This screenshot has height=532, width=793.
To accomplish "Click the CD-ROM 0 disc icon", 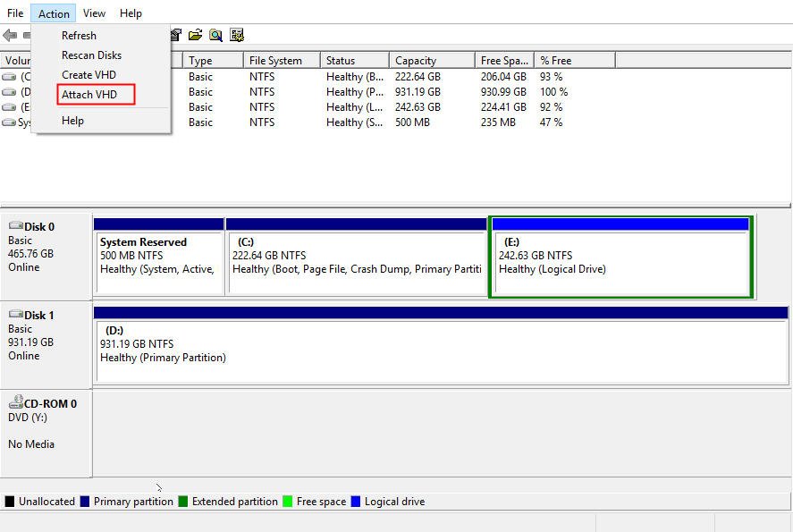I will pyautogui.click(x=16, y=402).
